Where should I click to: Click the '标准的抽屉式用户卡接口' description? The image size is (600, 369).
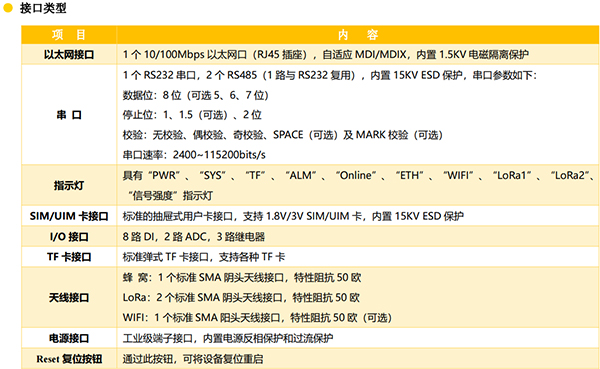click(293, 216)
